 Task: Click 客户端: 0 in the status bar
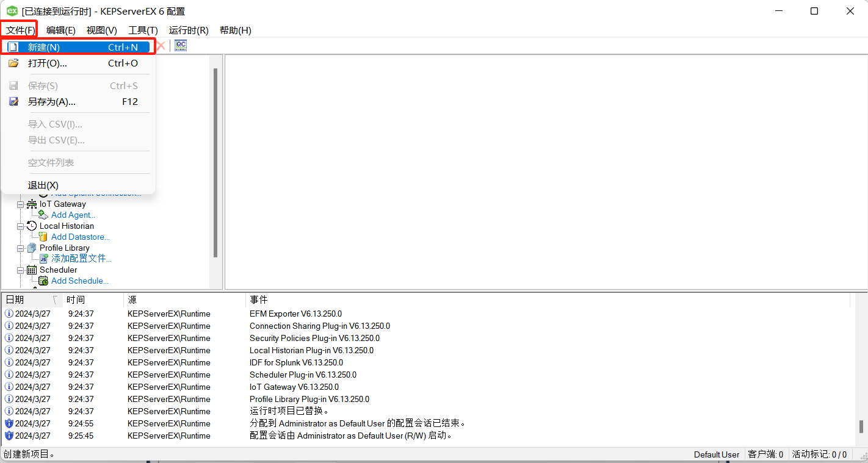point(765,454)
